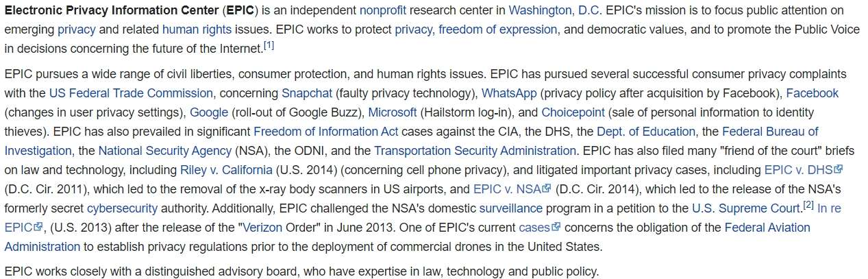Click external link icon after EPIC v. DHS
The width and height of the screenshot is (868, 279).
838,170
